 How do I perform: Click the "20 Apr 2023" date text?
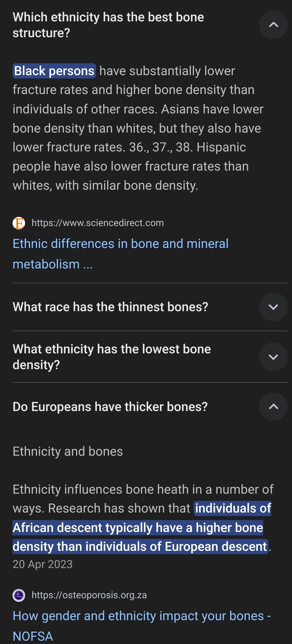[x=42, y=564]
